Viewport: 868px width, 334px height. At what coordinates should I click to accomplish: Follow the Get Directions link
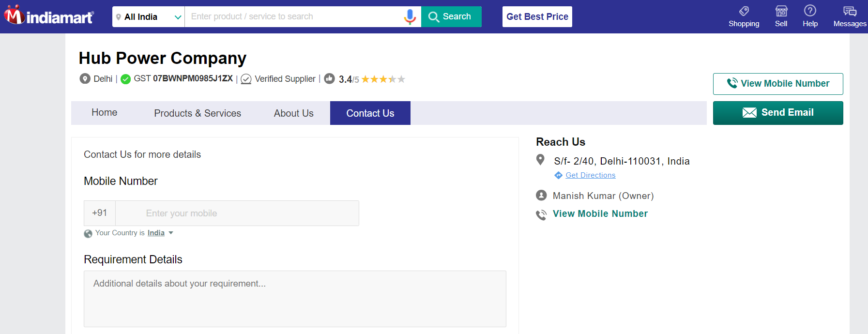590,175
